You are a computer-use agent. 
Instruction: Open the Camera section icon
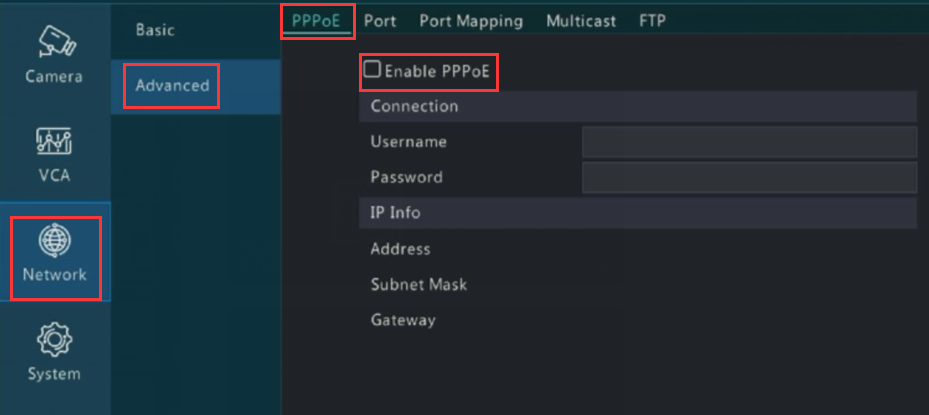pos(54,40)
